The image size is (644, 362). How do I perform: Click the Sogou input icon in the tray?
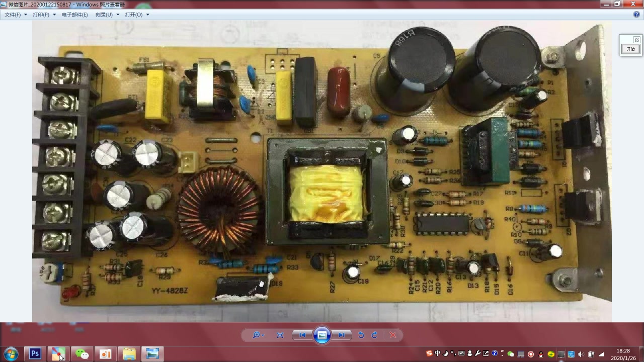tap(429, 353)
